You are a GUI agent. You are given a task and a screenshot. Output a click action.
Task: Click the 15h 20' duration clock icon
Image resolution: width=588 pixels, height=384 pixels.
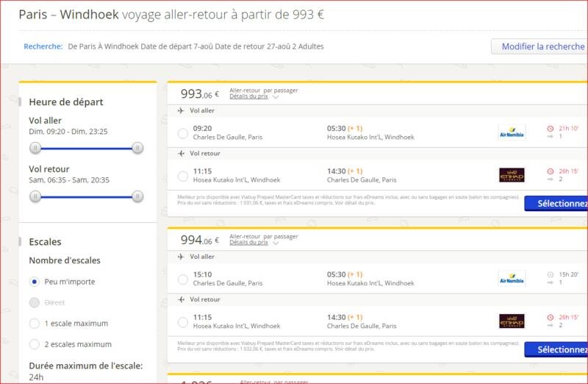point(549,274)
